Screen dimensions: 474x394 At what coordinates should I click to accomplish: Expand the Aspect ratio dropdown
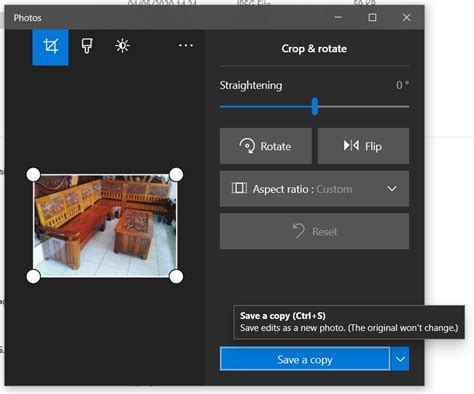pos(314,189)
